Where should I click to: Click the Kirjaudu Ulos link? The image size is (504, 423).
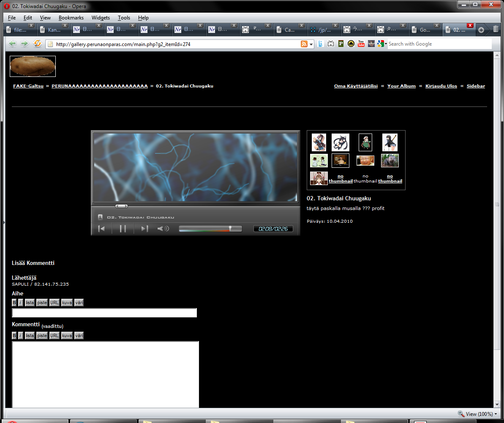click(x=441, y=86)
